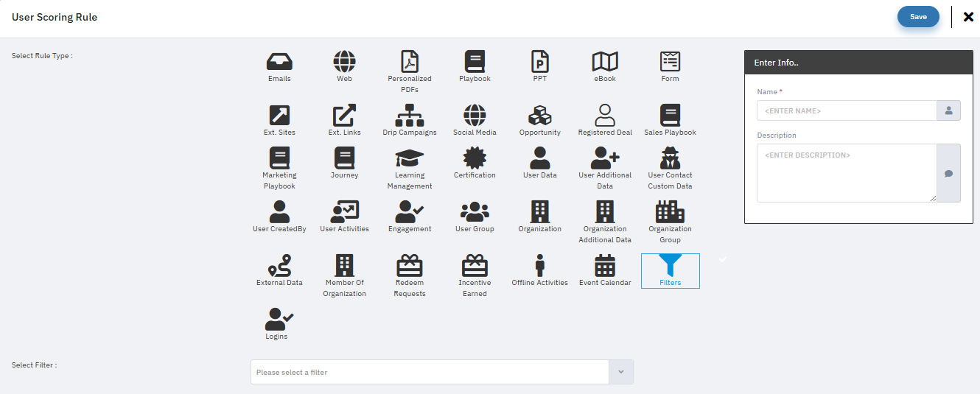Click the Save button
The image size is (980, 394).
coord(918,17)
